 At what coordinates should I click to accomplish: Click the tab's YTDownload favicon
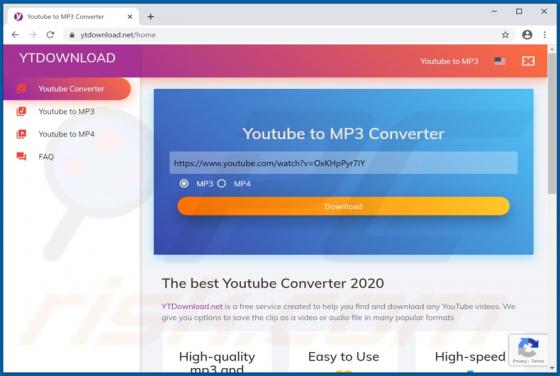click(x=18, y=16)
